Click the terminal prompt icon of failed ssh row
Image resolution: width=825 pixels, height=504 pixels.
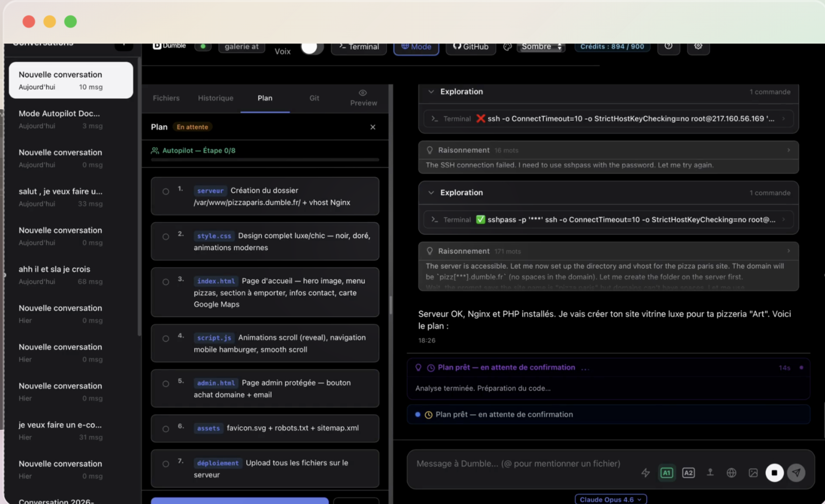click(x=434, y=119)
